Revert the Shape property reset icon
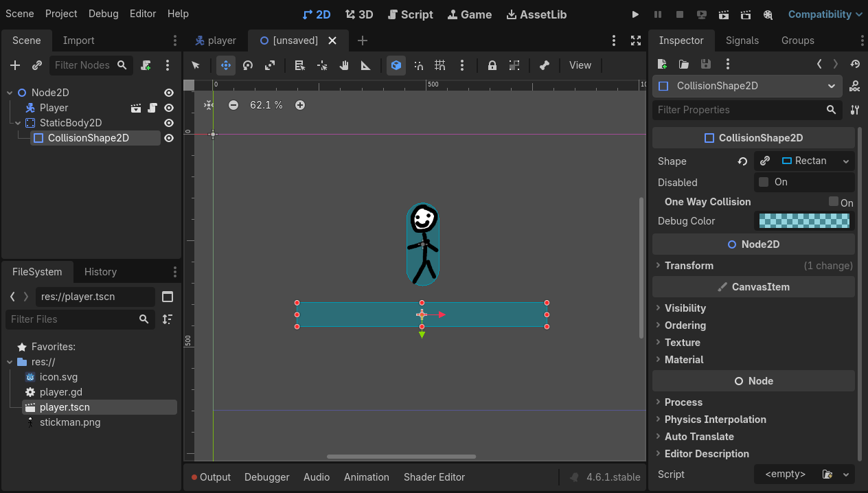Screen dimensions: 868x493 742,161
